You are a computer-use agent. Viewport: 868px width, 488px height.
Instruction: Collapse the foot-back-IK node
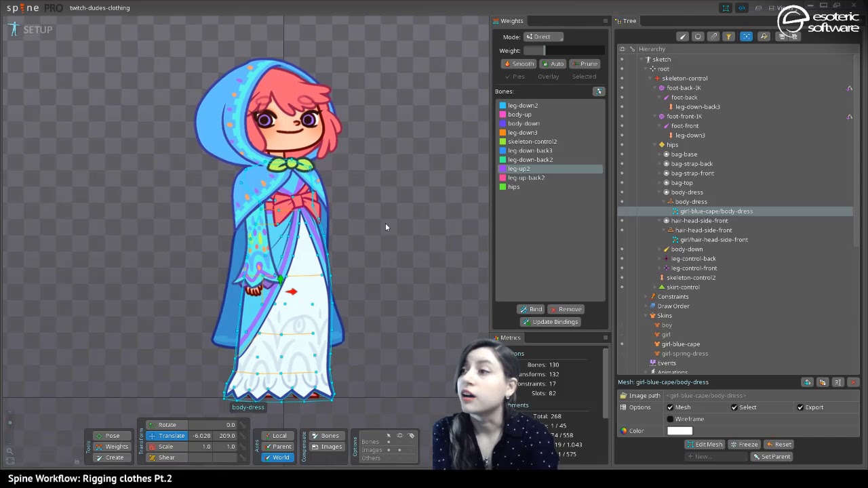(654, 88)
